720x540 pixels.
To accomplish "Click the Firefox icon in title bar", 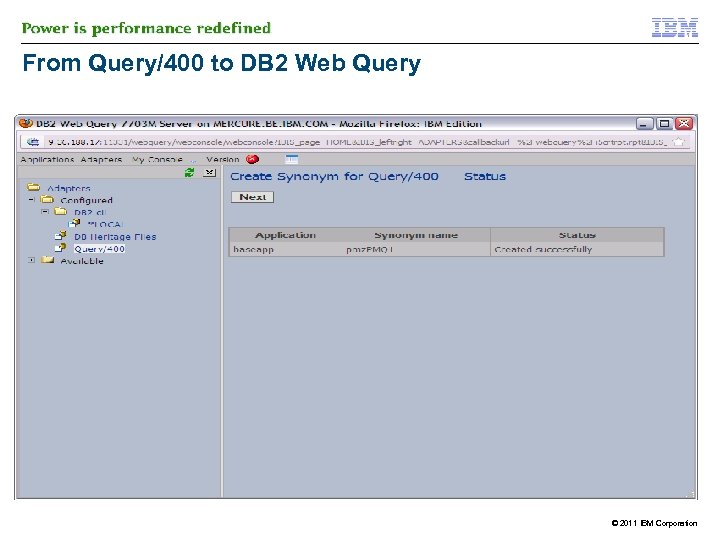I will click(26, 123).
